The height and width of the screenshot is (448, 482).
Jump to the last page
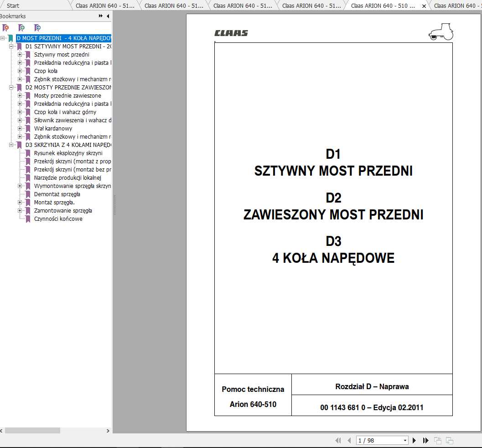(x=426, y=440)
